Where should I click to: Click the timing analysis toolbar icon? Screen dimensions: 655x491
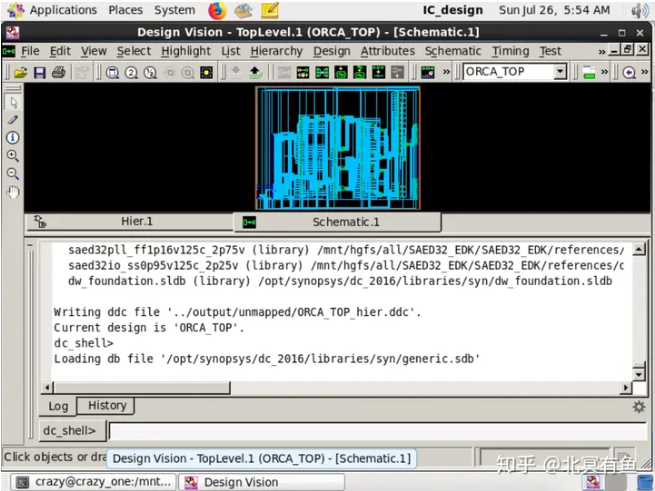point(428,73)
